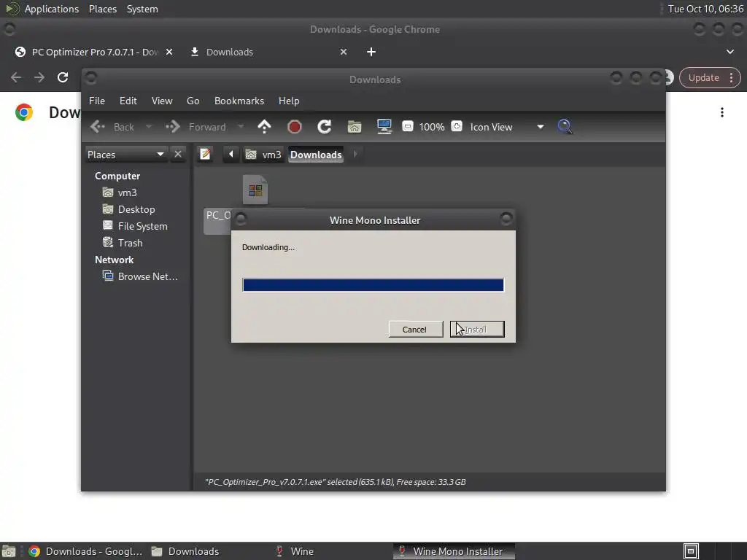Click the Back navigation button
Viewport: 747px width, 560px height.
112,127
